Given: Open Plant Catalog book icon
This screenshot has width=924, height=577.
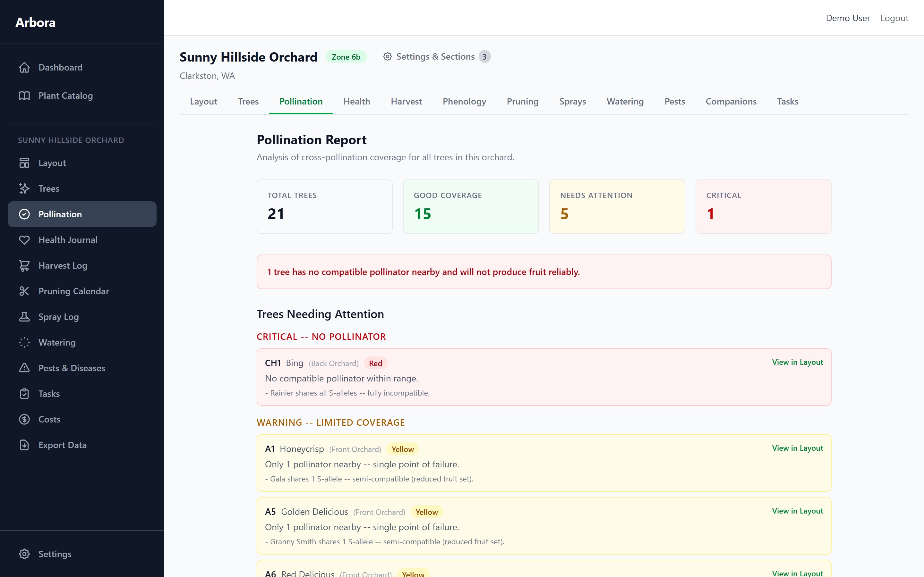Looking at the screenshot, I should [24, 96].
